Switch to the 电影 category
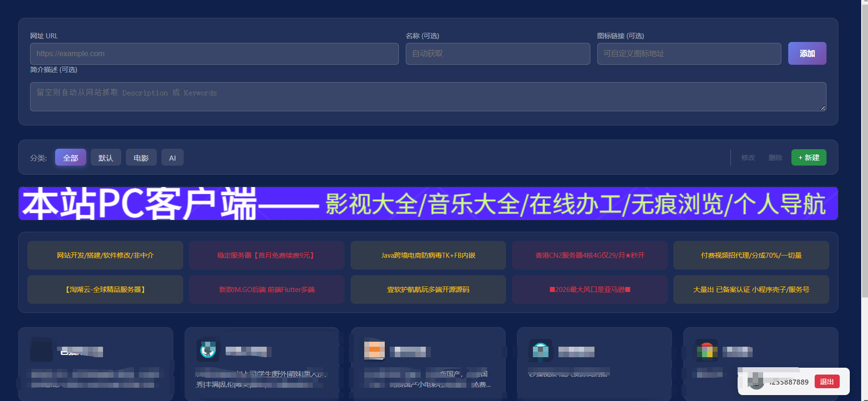868x401 pixels. [141, 157]
